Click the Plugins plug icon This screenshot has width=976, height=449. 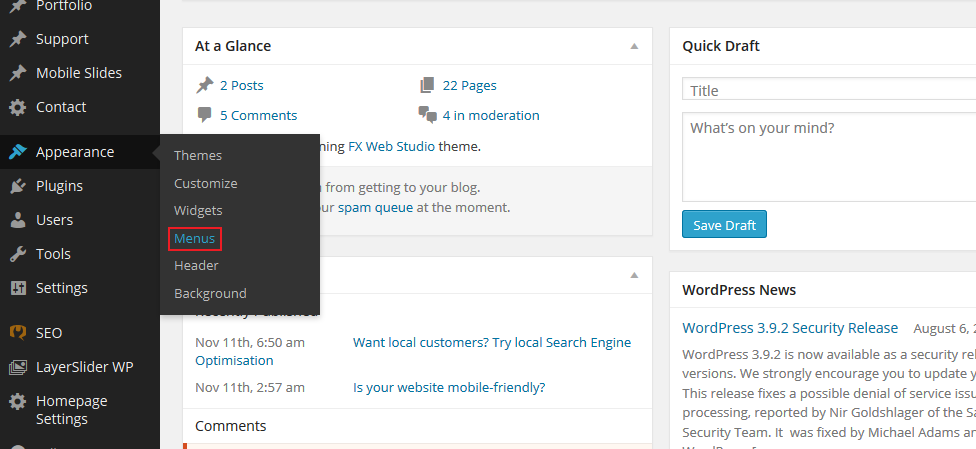tap(17, 186)
